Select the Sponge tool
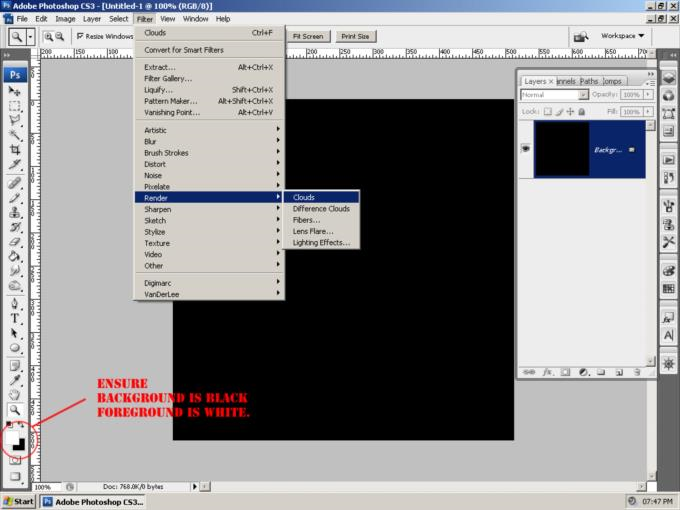Image resolution: width=680 pixels, height=510 pixels. pyautogui.click(x=15, y=286)
